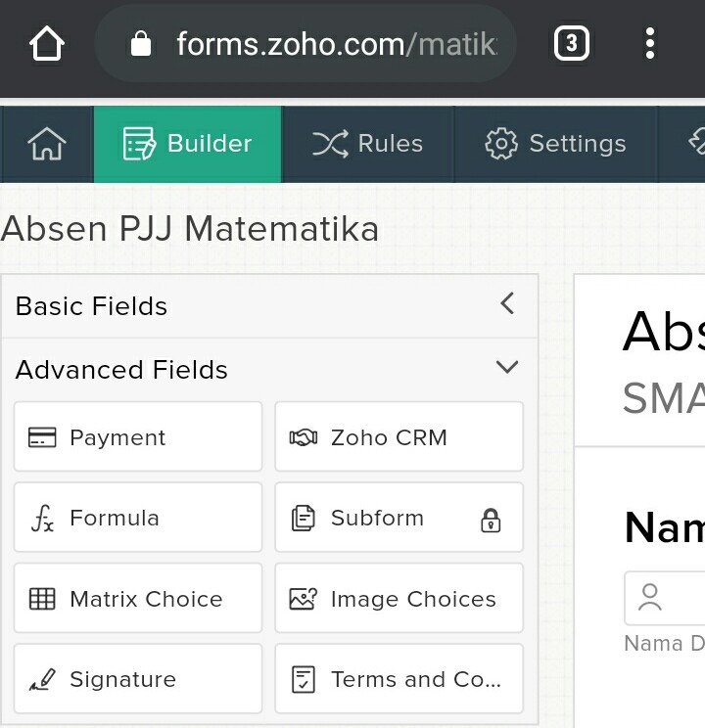705x728 pixels.
Task: Open the browser tab switcher showing 3
Action: 572,44
